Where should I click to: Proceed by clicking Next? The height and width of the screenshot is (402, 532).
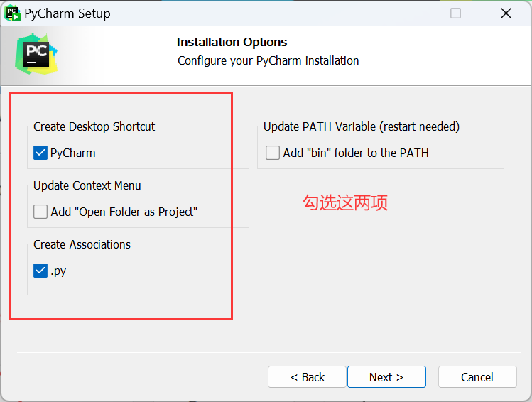pyautogui.click(x=386, y=377)
